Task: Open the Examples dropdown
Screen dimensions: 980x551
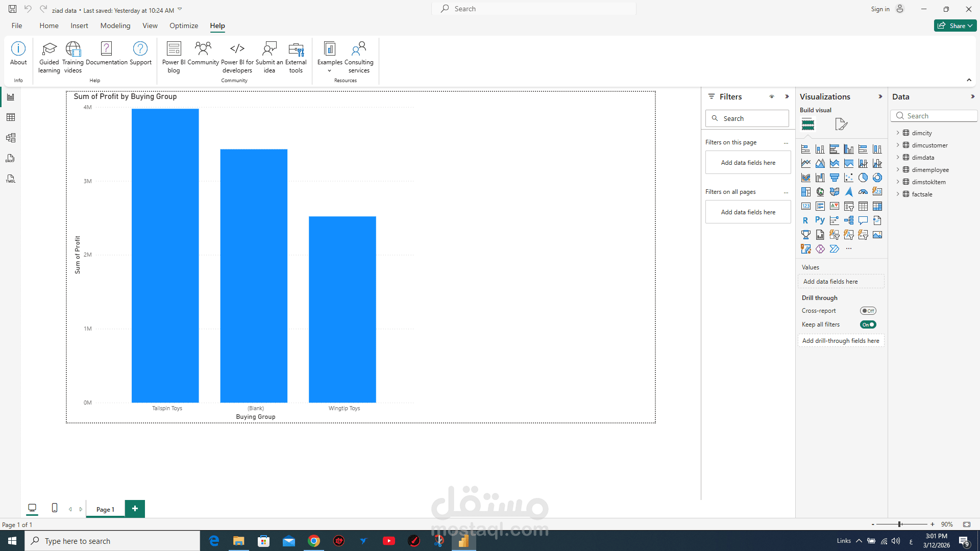Action: click(330, 57)
